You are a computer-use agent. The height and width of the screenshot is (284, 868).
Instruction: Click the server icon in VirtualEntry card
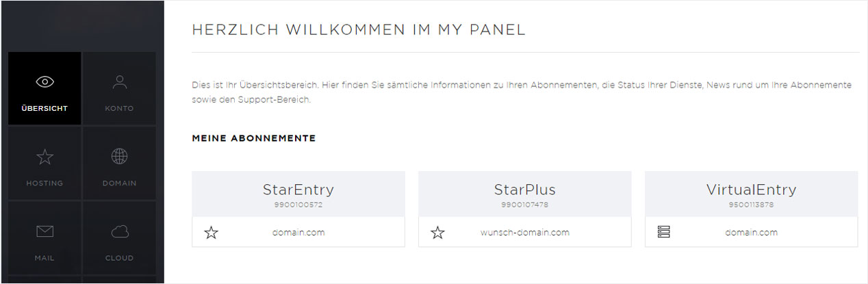(x=663, y=232)
